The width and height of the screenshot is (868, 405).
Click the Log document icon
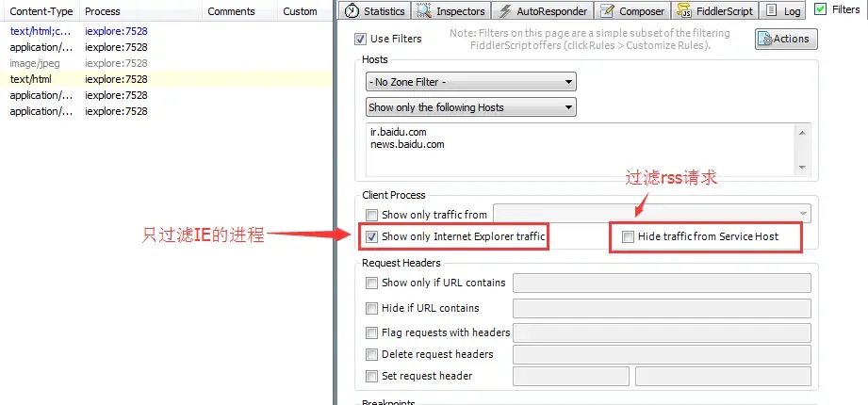(772, 11)
